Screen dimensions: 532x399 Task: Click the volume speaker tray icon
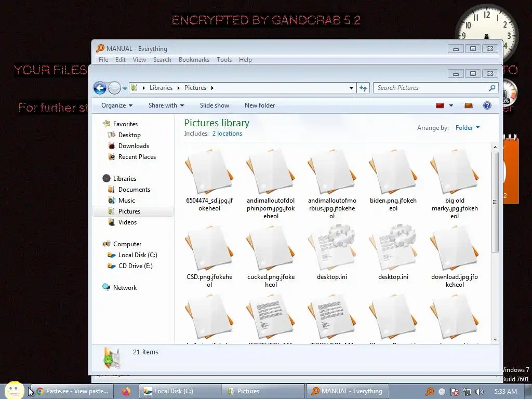[x=479, y=392]
